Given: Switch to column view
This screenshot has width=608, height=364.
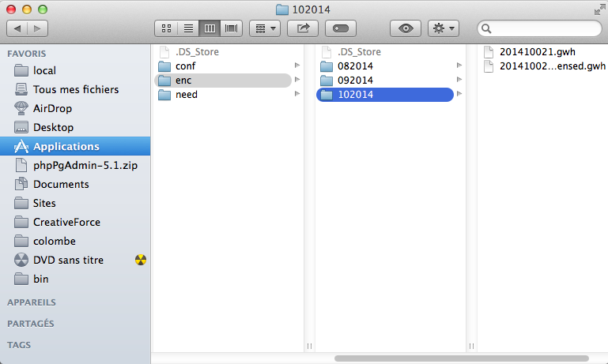Looking at the screenshot, I should [210, 28].
